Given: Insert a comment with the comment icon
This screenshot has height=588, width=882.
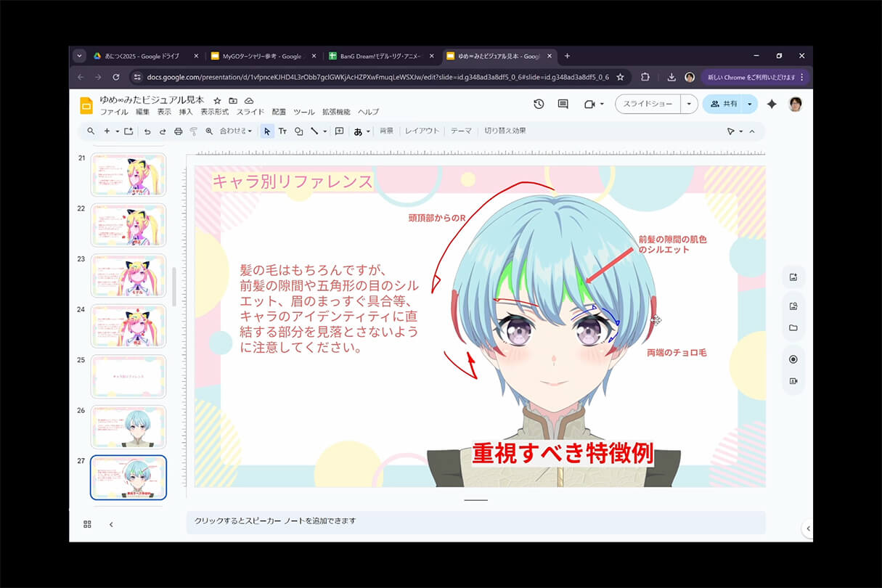Looking at the screenshot, I should (339, 131).
